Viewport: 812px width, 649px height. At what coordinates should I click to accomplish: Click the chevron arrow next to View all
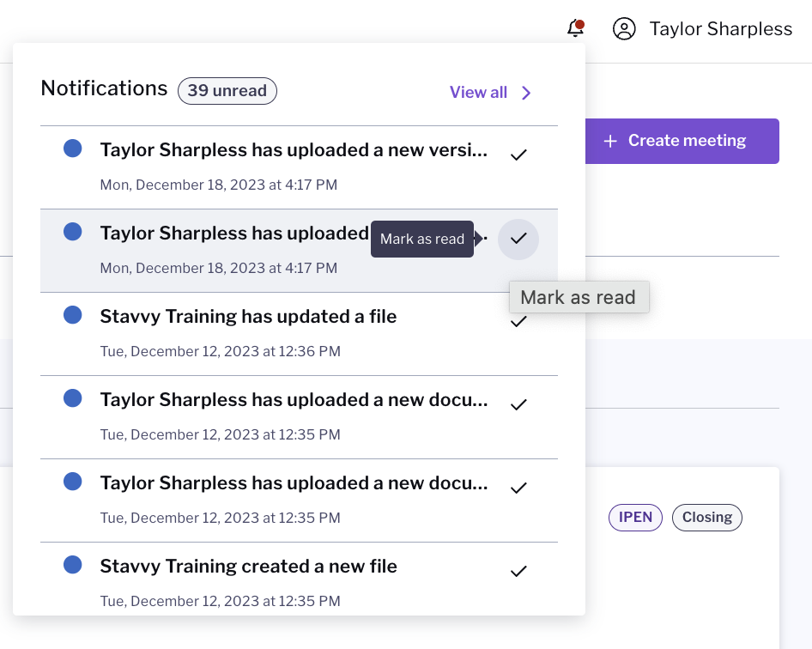[x=526, y=93]
